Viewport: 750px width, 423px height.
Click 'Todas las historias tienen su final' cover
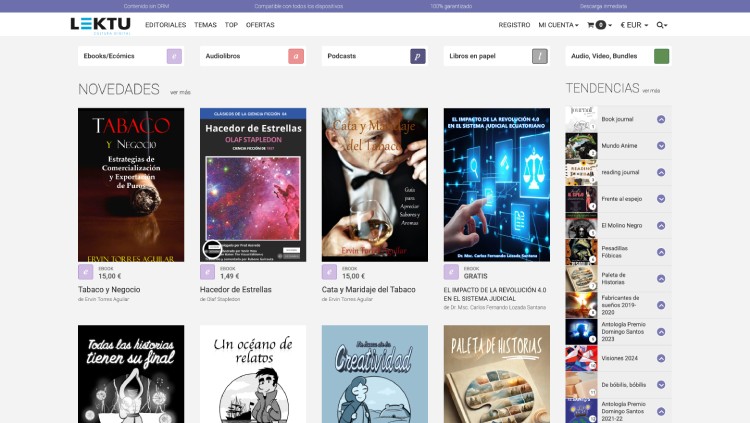[x=131, y=374]
